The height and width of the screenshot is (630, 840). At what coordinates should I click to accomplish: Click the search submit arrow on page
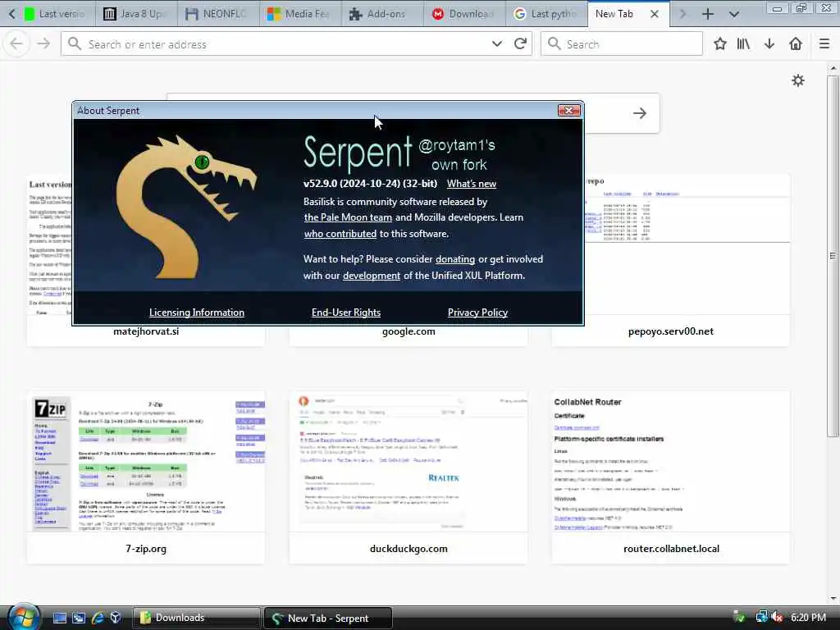639,113
